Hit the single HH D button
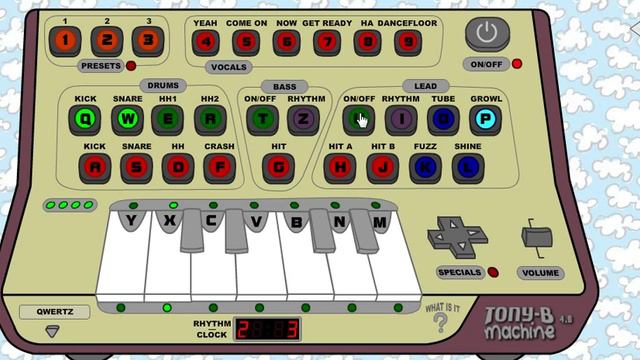Image resolution: width=640 pixels, height=360 pixels. click(178, 168)
